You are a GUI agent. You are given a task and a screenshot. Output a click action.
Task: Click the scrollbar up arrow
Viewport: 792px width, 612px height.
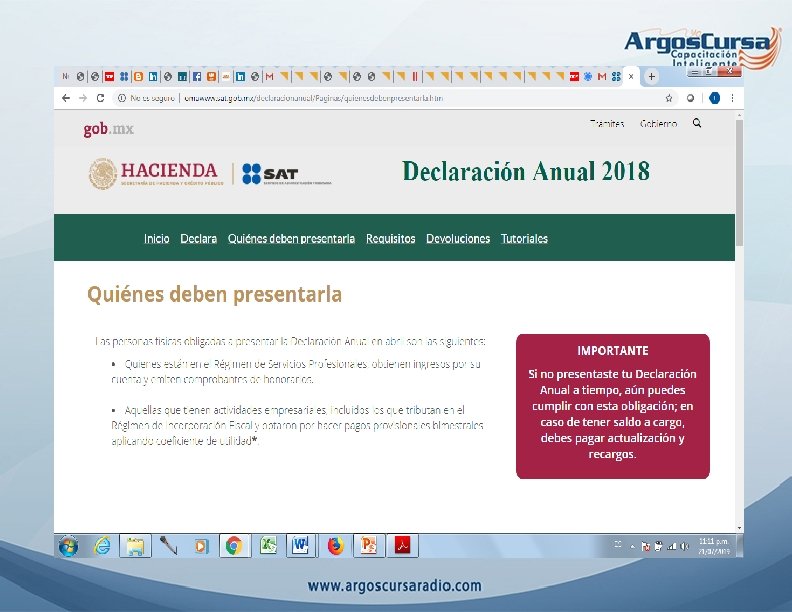pos(739,116)
